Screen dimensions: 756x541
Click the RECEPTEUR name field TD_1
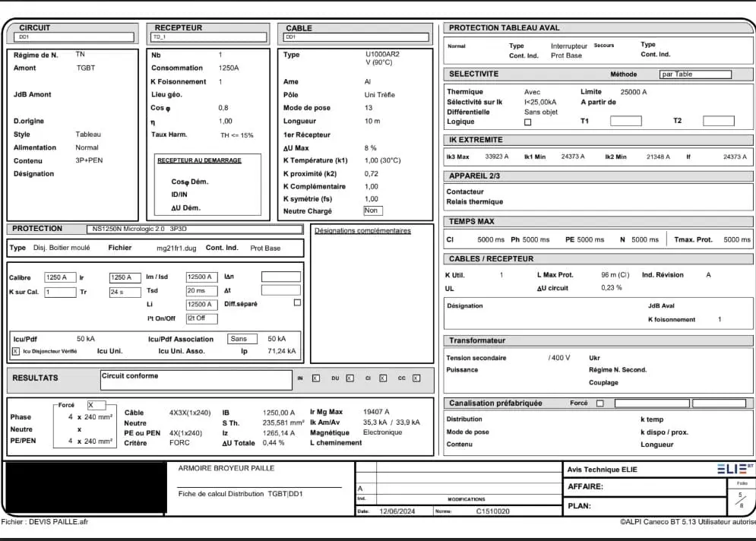pos(209,37)
